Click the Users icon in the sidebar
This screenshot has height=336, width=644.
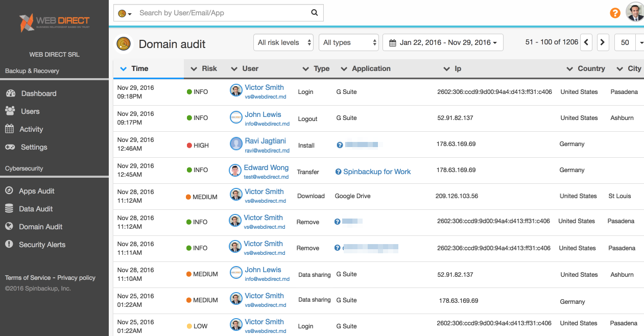pos(11,111)
